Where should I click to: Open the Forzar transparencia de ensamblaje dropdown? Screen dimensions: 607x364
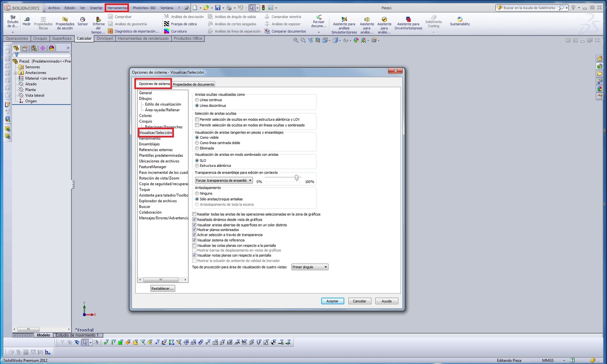224,180
